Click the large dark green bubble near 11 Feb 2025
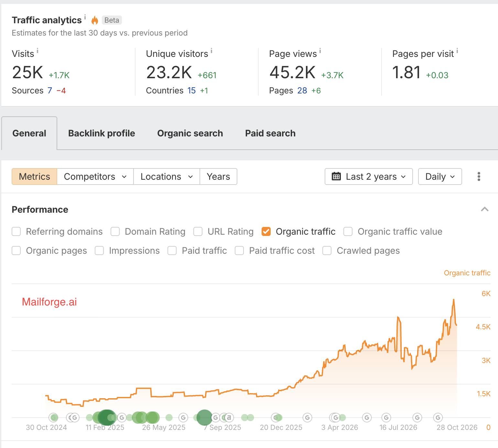The width and height of the screenshot is (498, 448). tap(106, 418)
